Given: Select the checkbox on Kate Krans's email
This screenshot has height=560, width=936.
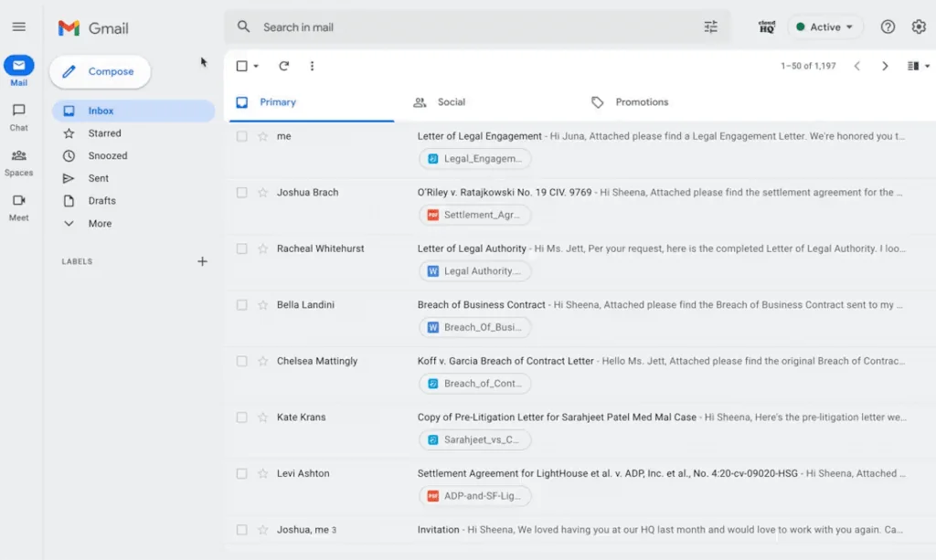Looking at the screenshot, I should point(241,417).
